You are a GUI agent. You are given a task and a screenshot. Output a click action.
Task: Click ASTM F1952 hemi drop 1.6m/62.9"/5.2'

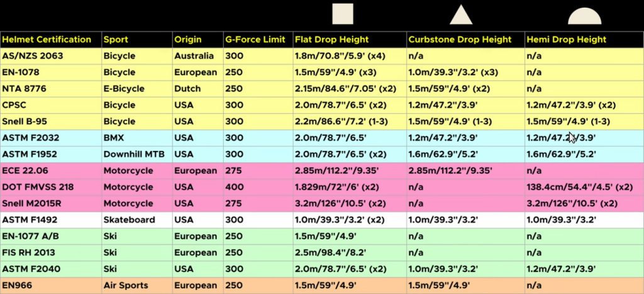tap(584, 155)
